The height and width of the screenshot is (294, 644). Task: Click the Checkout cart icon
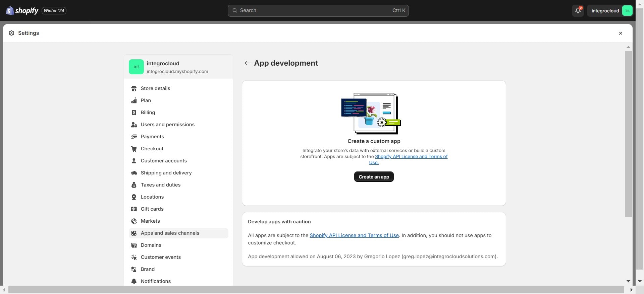[134, 149]
